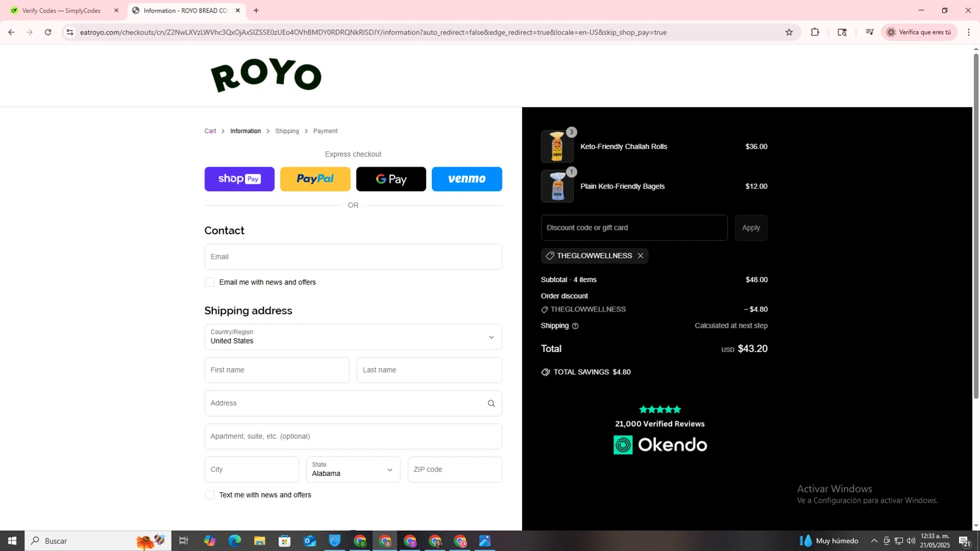Open the Copilot taskbar icon
This screenshot has width=980, height=551.
(209, 541)
